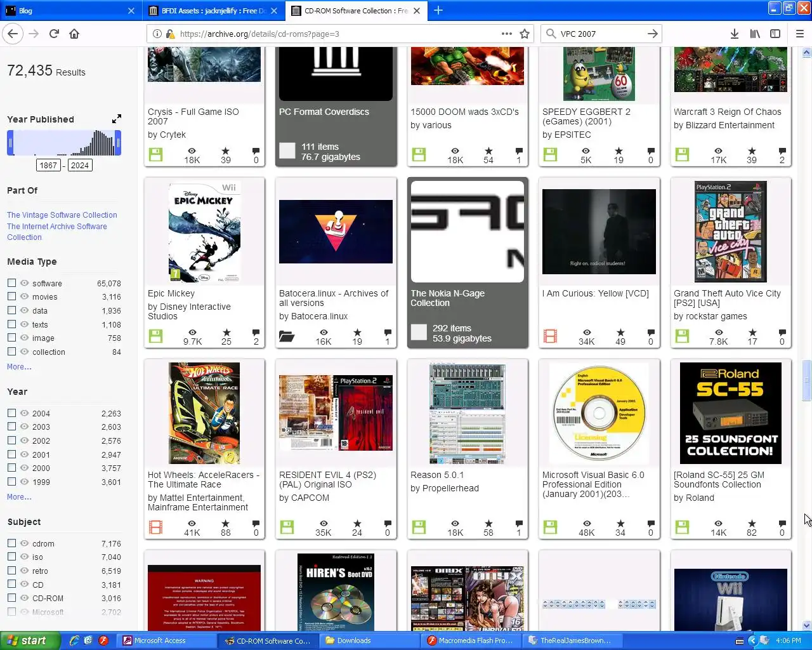Click favorite star on Warcraft 3 card
Image resolution: width=812 pixels, height=650 pixels.
[x=752, y=151]
